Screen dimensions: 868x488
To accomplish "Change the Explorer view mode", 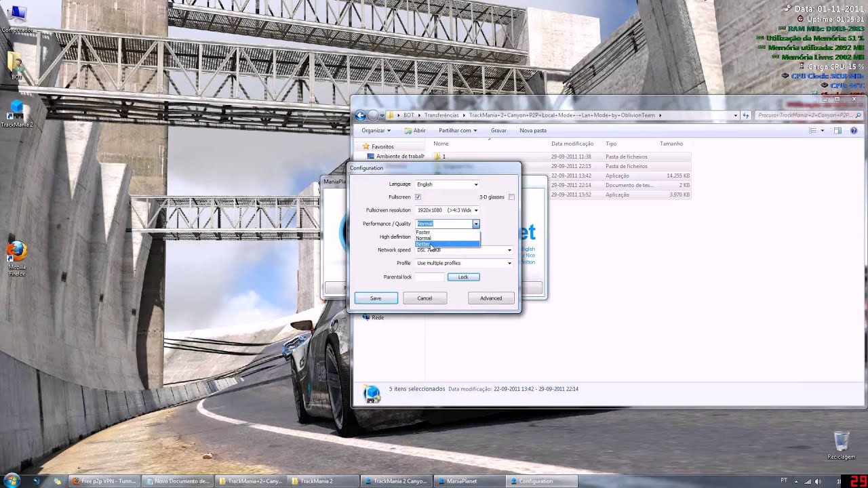I will pyautogui.click(x=812, y=130).
